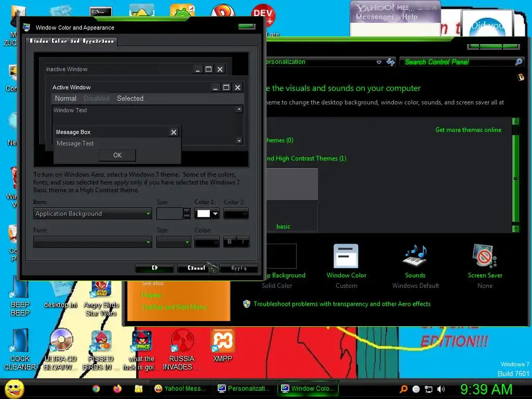Click the Window Text scroll up arrow
The width and height of the screenshot is (532, 399).
pos(239,109)
